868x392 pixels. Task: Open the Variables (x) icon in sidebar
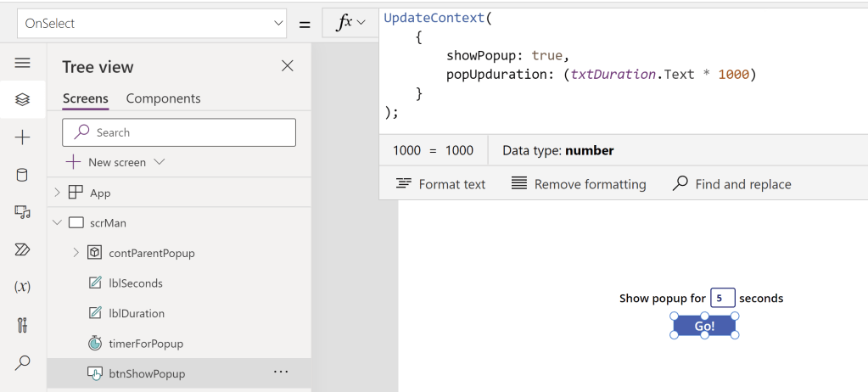point(23,287)
